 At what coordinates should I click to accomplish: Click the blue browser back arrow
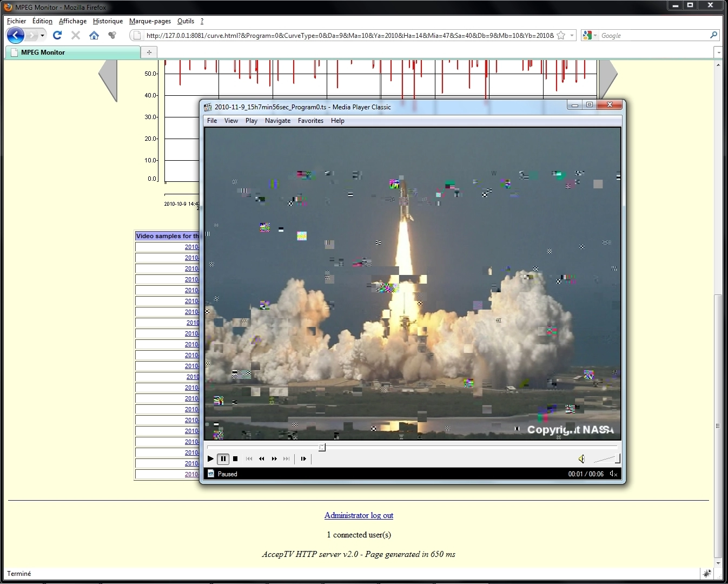click(x=16, y=36)
